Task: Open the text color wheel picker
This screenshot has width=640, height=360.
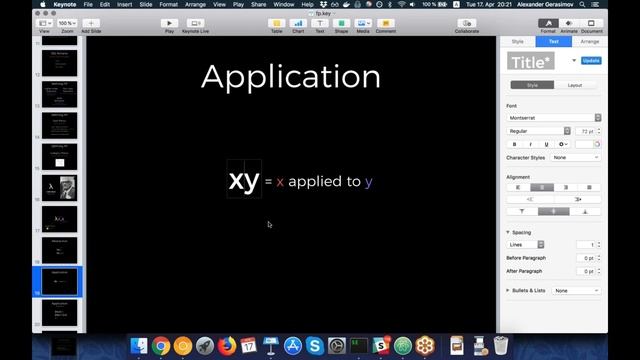Action: 597,144
